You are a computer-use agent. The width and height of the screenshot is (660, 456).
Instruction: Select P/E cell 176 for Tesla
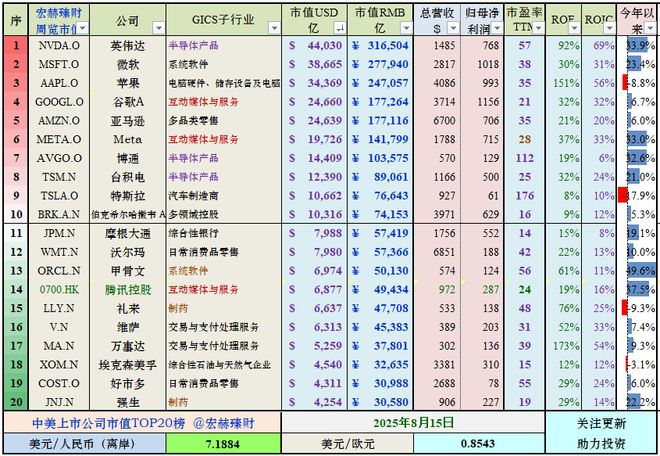[x=525, y=196]
